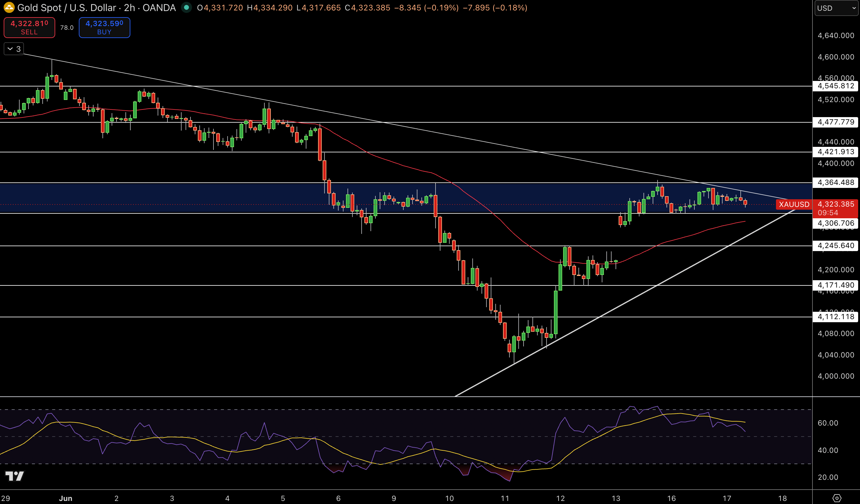The image size is (860, 504).
Task: Click the Jun date label on time axis
Action: tap(66, 498)
